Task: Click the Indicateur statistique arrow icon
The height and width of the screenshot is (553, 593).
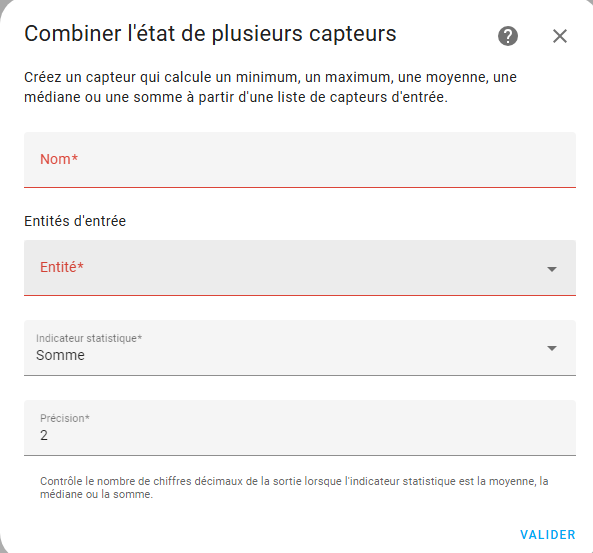Action: pos(552,348)
